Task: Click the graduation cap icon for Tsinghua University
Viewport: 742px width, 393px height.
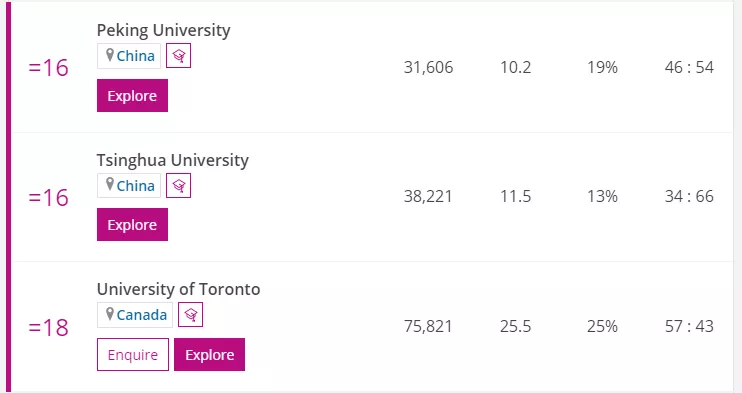Action: 178,186
